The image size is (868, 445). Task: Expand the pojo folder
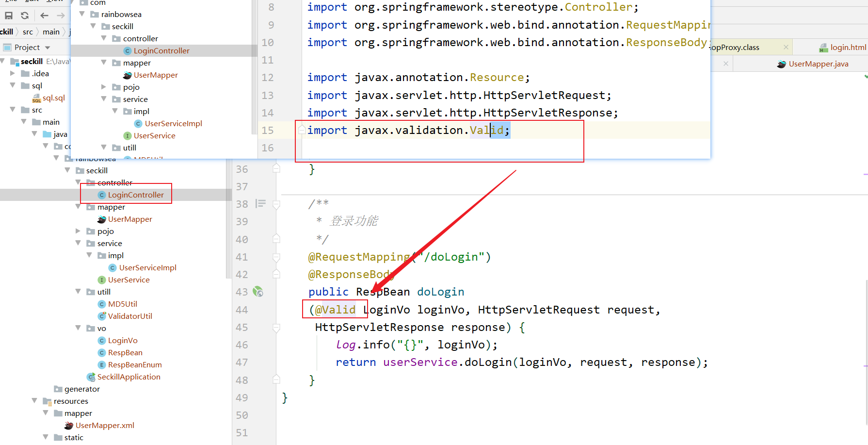coord(78,231)
